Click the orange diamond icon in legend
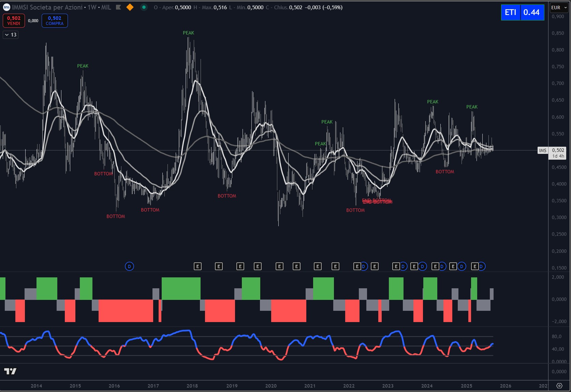The image size is (571, 392). (130, 7)
